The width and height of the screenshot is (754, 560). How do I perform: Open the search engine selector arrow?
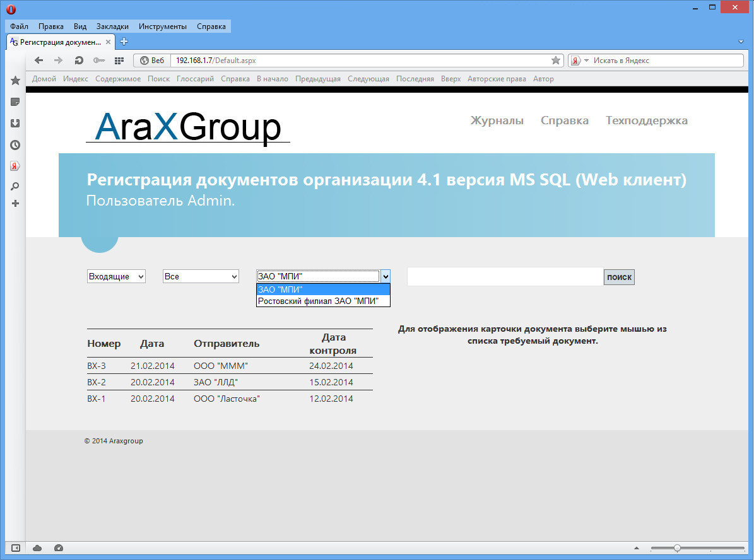[586, 61]
